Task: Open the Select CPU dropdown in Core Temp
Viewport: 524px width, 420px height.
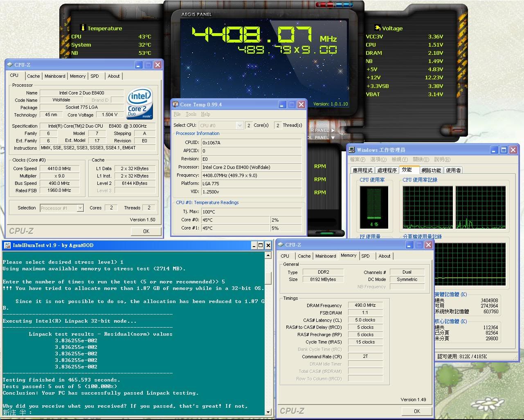Action: point(240,125)
